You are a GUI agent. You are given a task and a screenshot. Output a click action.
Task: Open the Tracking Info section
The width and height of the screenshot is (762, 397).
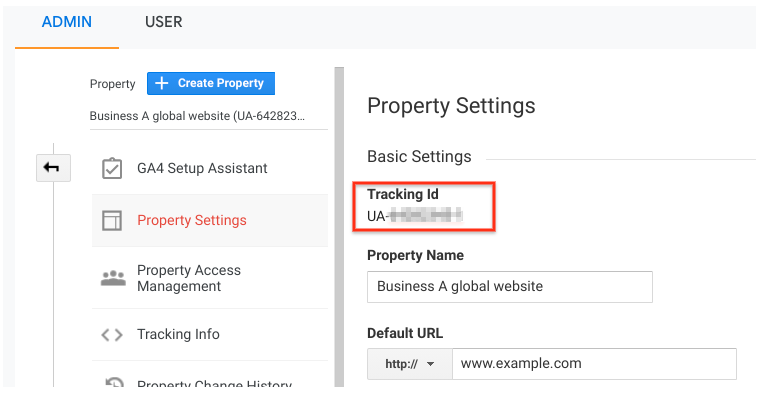209,335
